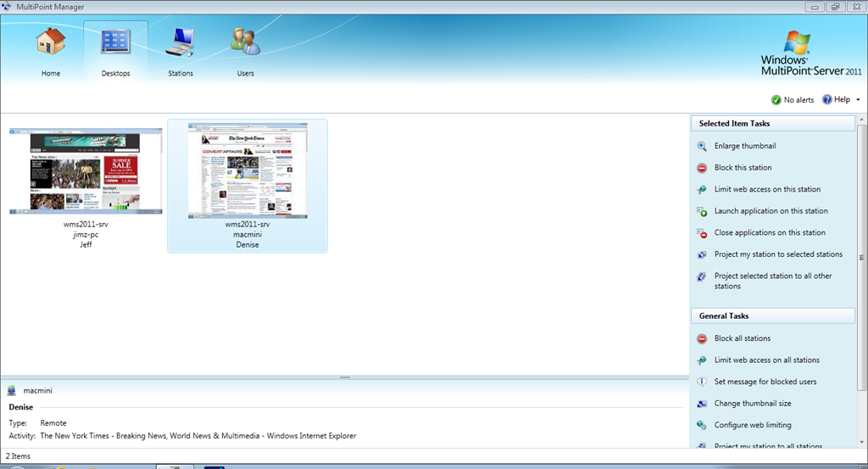The width and height of the screenshot is (868, 469).
Task: Collapse the Selected Item Tasks section header
Action: pyautogui.click(x=772, y=124)
